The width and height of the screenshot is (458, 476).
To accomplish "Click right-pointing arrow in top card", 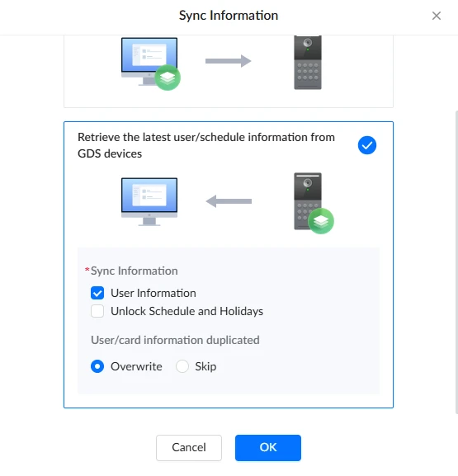I will coord(229,61).
